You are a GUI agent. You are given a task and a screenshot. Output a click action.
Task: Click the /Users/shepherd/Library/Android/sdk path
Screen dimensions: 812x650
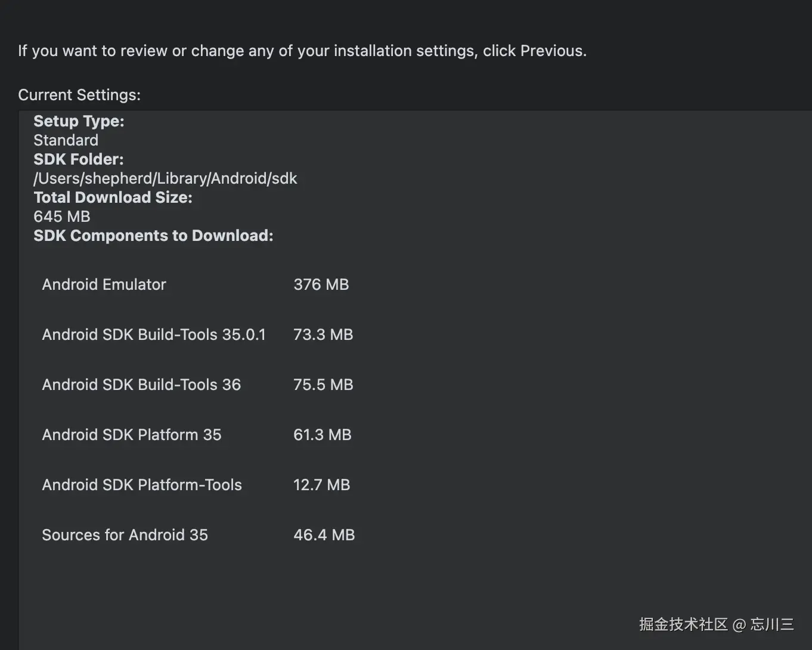click(x=165, y=178)
